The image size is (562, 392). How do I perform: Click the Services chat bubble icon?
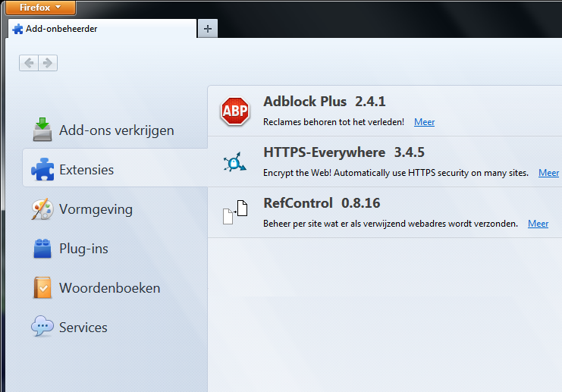click(42, 326)
